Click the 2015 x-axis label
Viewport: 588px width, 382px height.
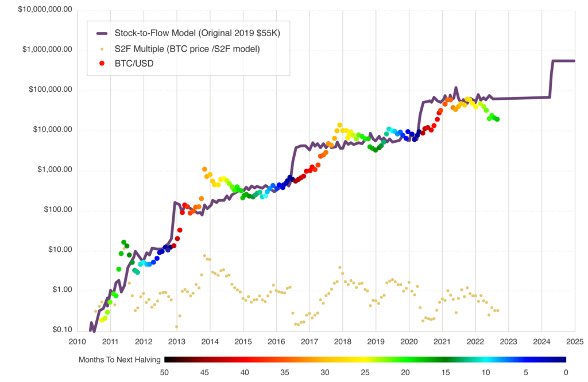click(243, 341)
